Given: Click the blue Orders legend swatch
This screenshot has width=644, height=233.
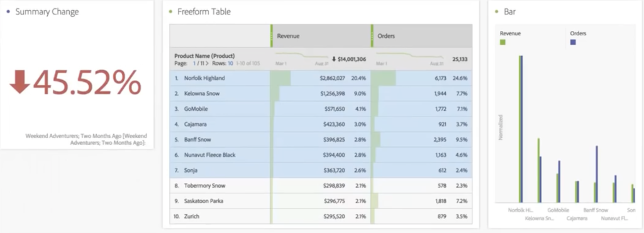Looking at the screenshot, I should point(573,42).
